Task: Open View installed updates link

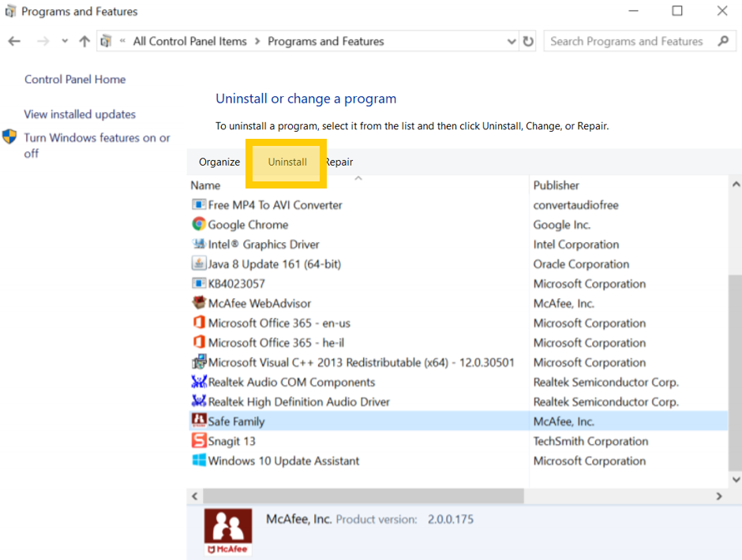Action: pos(80,114)
